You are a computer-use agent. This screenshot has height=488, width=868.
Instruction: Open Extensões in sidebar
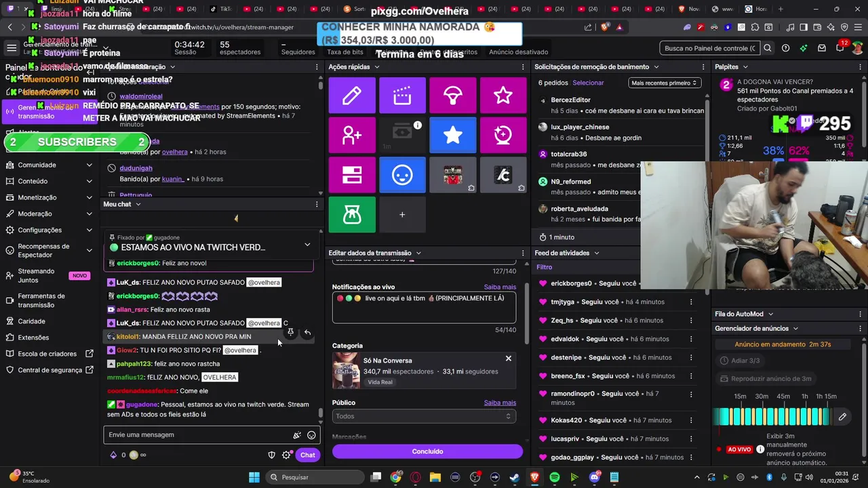[49, 338]
